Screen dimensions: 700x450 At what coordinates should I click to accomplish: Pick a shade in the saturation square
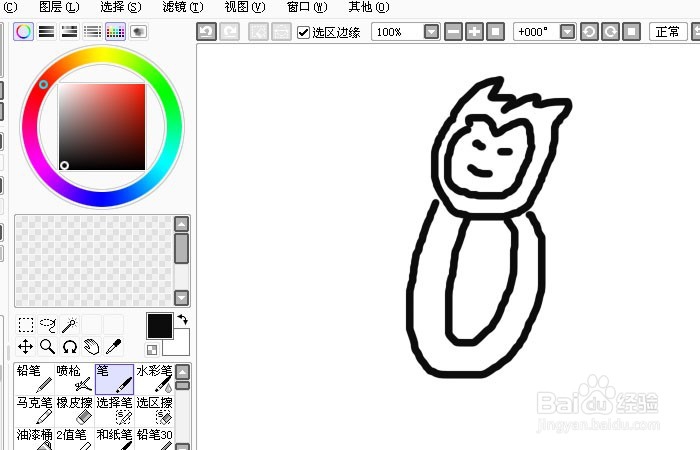point(102,127)
